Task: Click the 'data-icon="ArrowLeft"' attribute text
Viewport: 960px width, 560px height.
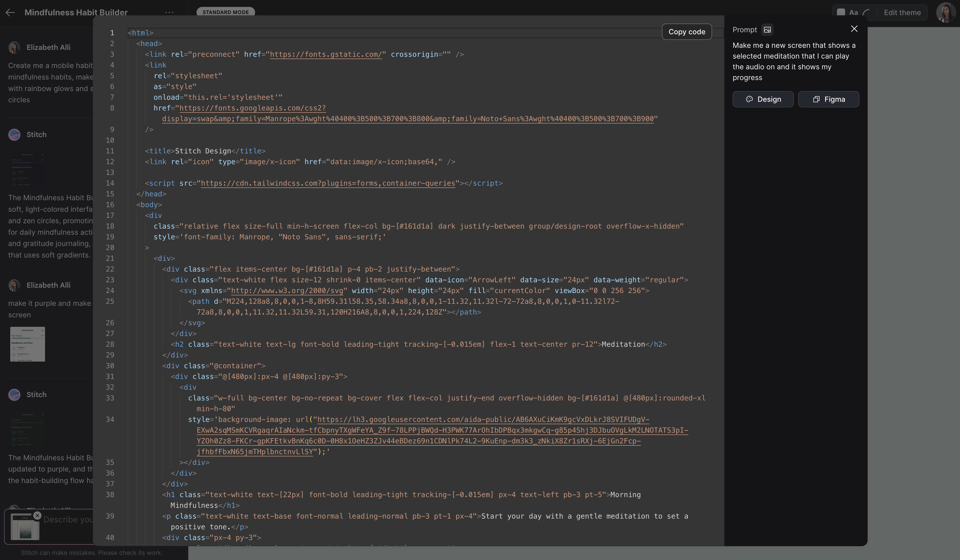Action: 470,280
